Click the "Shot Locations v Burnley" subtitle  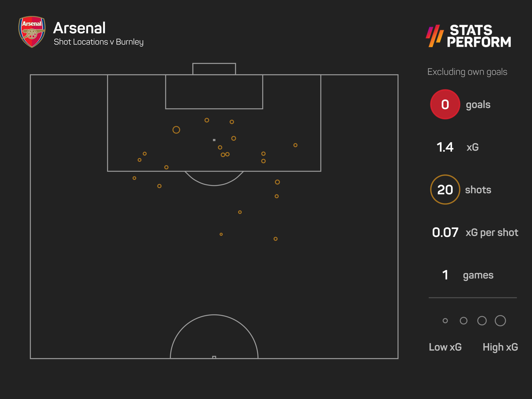point(99,42)
